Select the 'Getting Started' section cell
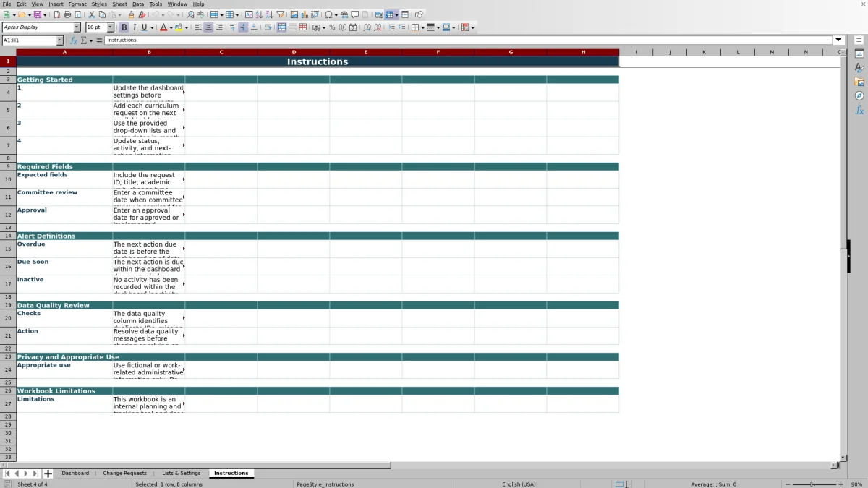Screen dimensions: 868x488 click(64, 80)
